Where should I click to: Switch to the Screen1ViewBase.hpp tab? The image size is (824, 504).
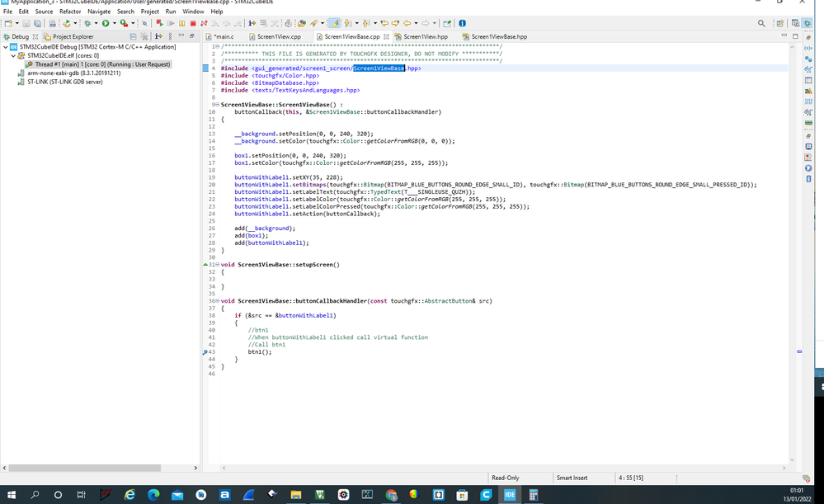click(495, 37)
